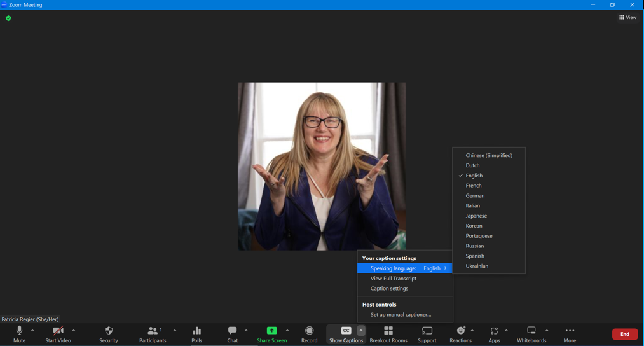Open the Speaking language submenu

pos(404,268)
